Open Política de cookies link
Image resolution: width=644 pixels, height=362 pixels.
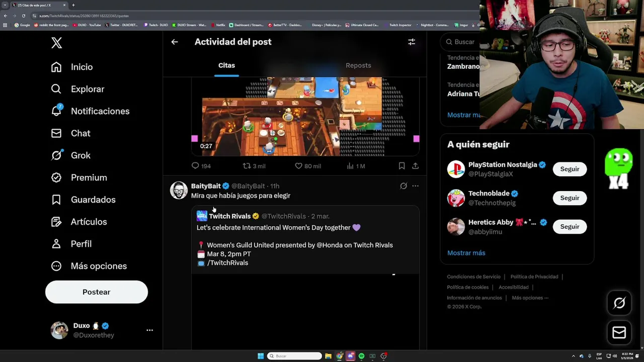click(x=468, y=287)
